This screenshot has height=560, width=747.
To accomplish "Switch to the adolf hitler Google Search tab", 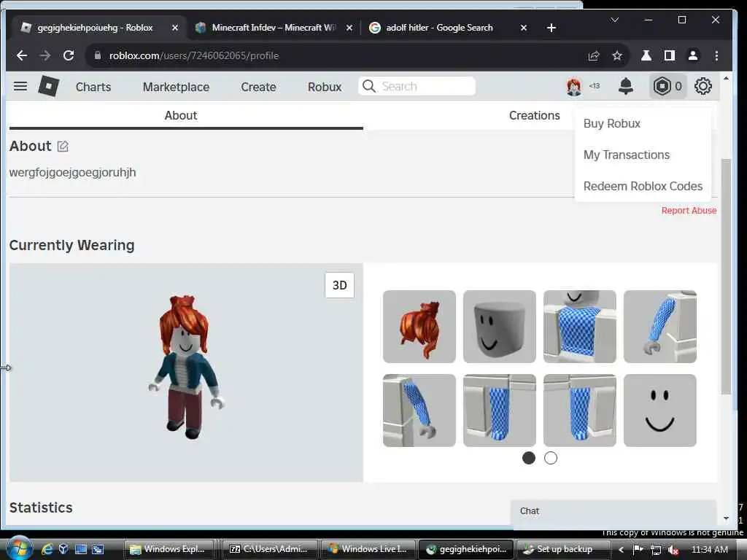I will [439, 28].
